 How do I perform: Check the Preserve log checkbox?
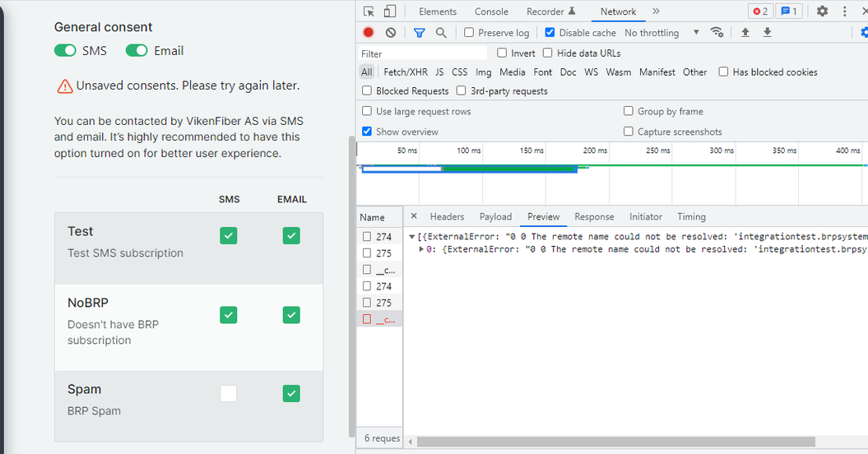(469, 33)
